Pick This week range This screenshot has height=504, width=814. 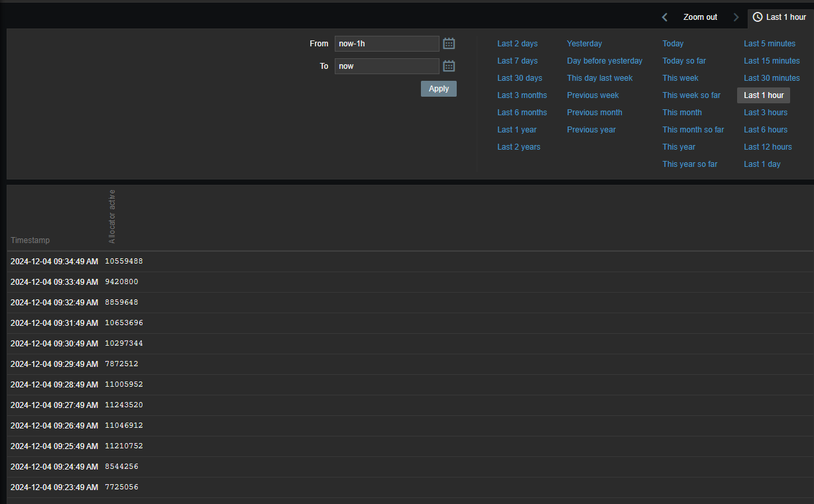click(681, 78)
